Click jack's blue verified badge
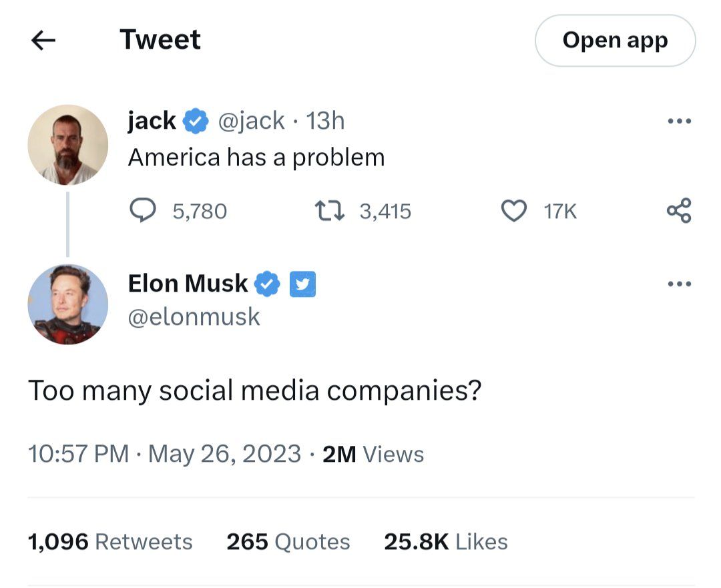The image size is (721, 588). coord(195,121)
